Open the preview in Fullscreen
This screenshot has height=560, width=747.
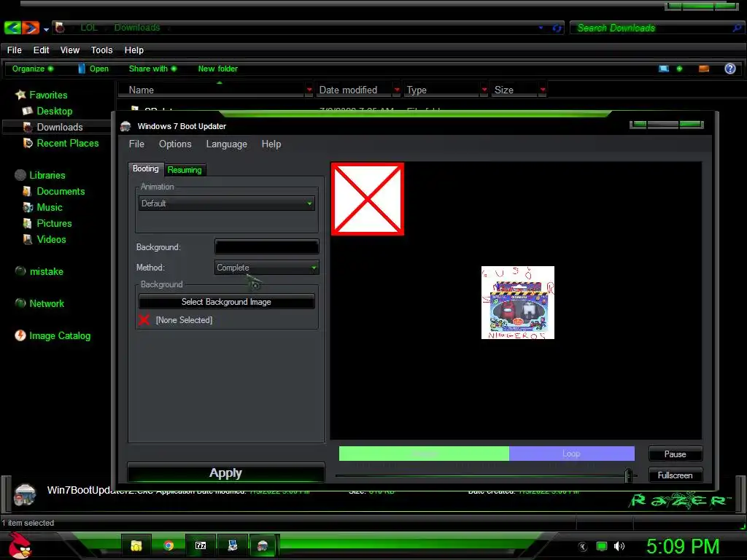675,475
